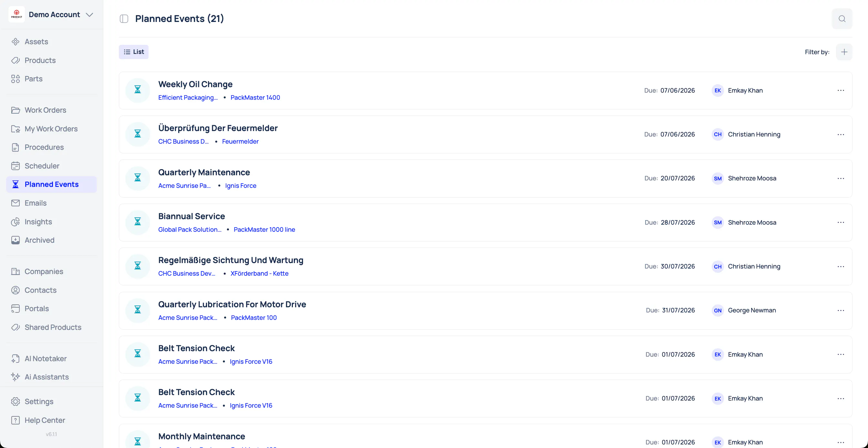Click the SM avatar on Biannual Service

point(718,222)
